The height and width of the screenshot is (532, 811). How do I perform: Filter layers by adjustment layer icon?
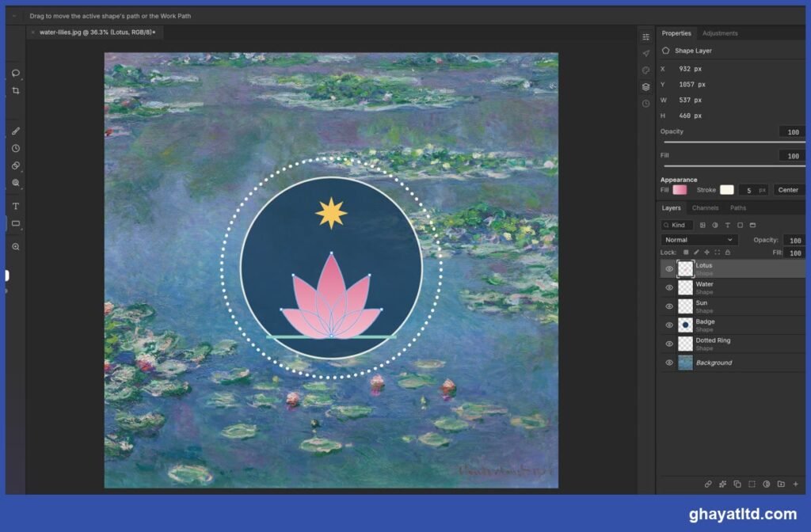coord(715,225)
